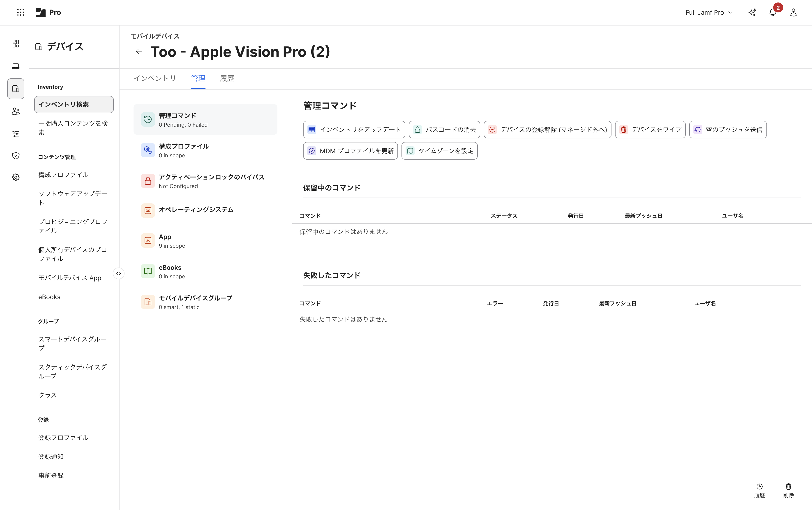Select 管理コマンド section with 0 Pending
This screenshot has width=812, height=510.
pos(205,120)
